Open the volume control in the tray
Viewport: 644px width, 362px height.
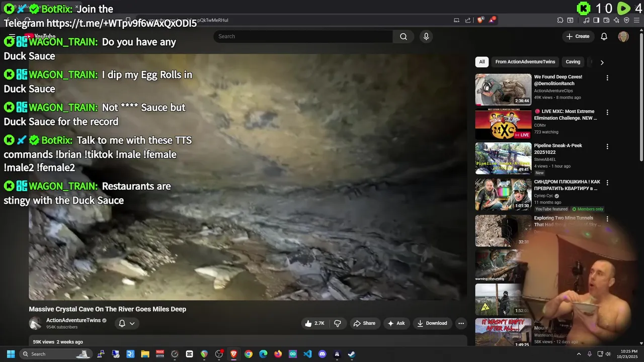608,354
